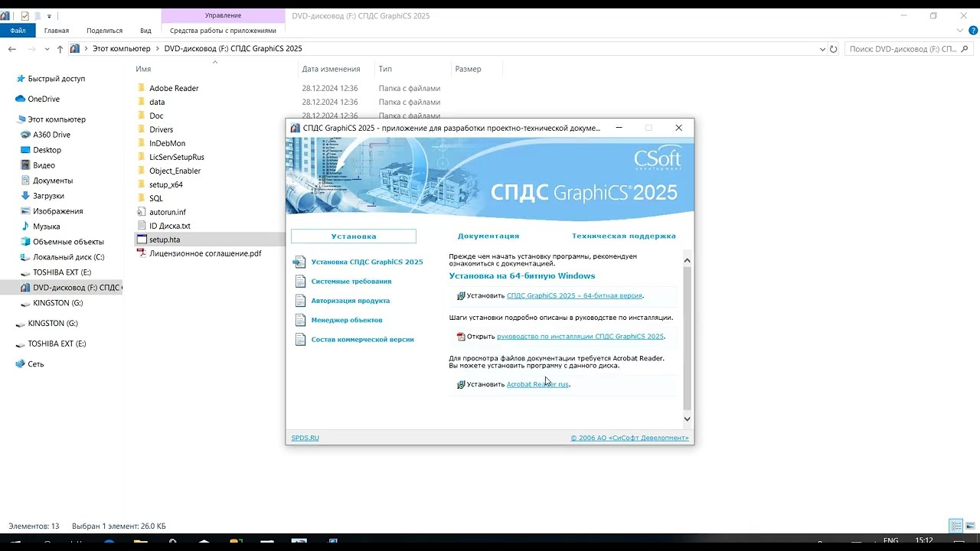The height and width of the screenshot is (551, 980).
Task: Select the ID Диска.txt file
Action: tap(170, 227)
